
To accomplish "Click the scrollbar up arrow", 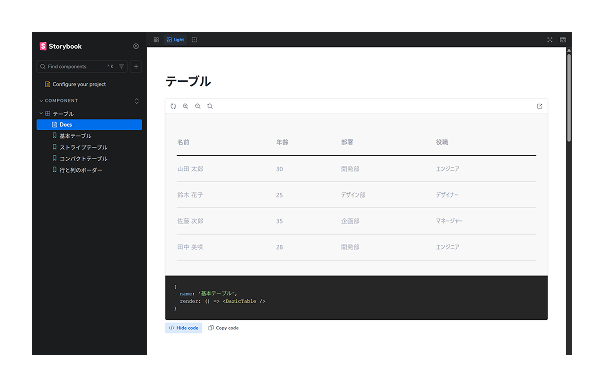I will (x=569, y=50).
